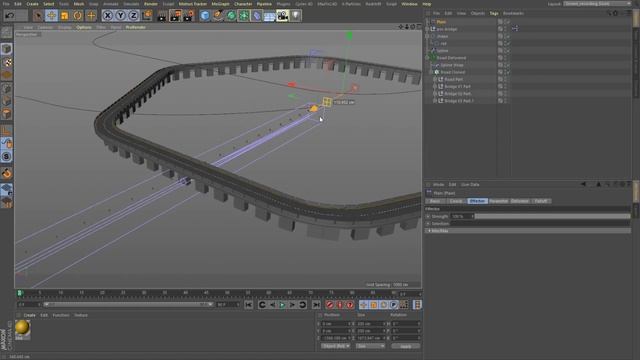
Task: Click the Record Active Objects button
Action: click(330, 305)
